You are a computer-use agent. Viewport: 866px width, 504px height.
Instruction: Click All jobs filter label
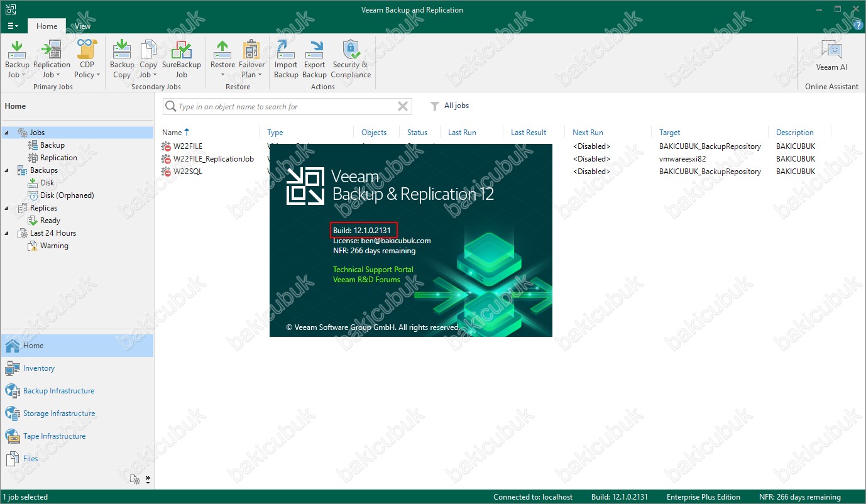tap(456, 106)
